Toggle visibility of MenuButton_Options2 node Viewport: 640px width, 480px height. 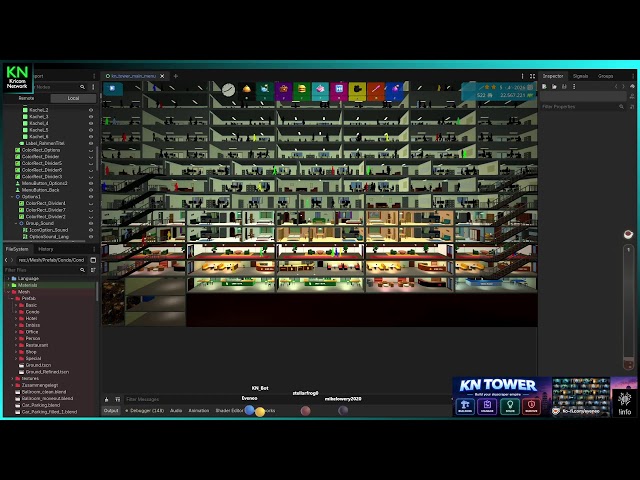coord(91,183)
